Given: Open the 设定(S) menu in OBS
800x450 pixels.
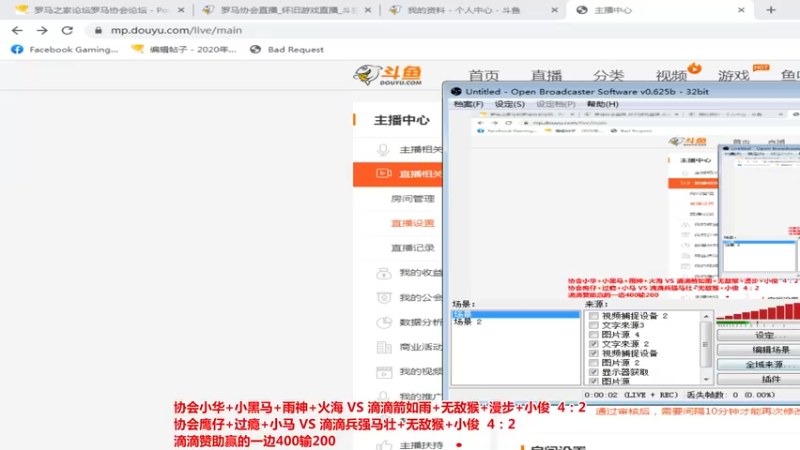Looking at the screenshot, I should click(509, 104).
